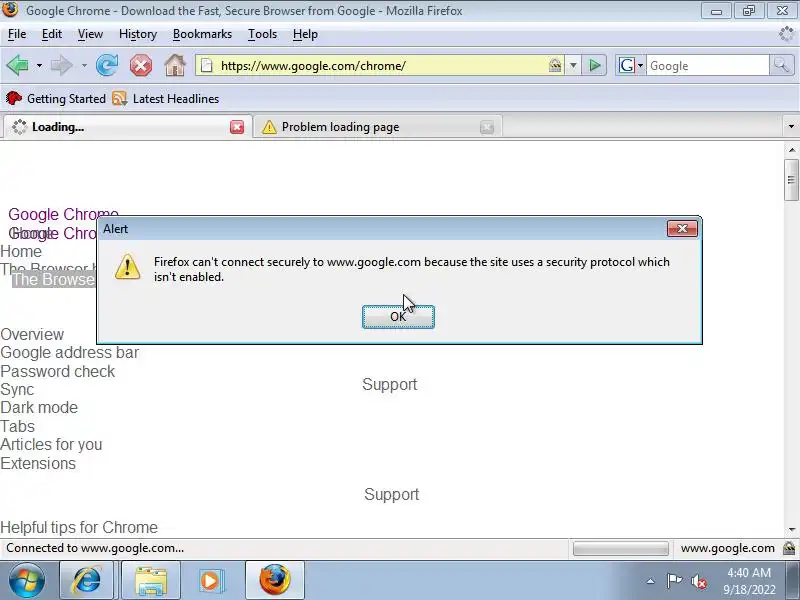Open the Articles for you link

(x=51, y=444)
